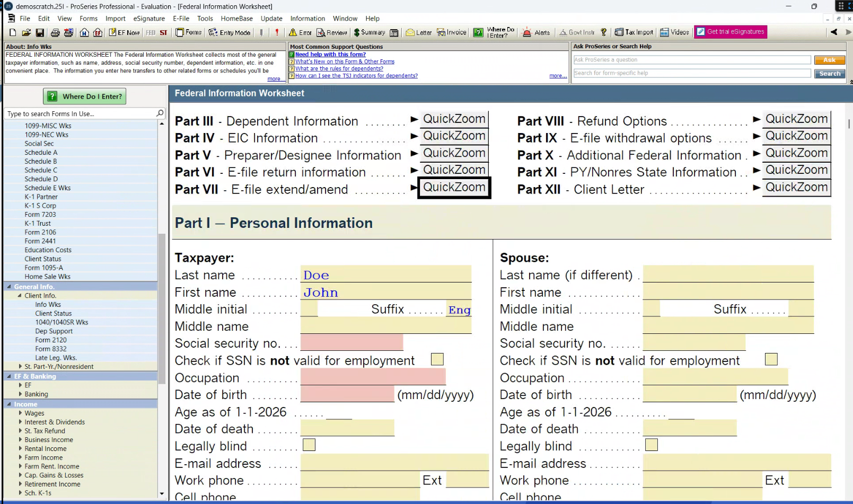853x504 pixels.
Task: Search forms with the magnifier icon
Action: point(160,113)
